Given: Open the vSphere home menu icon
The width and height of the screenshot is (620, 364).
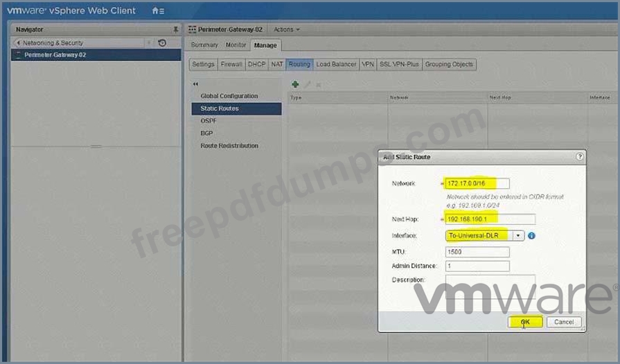Looking at the screenshot, I should coord(158,10).
